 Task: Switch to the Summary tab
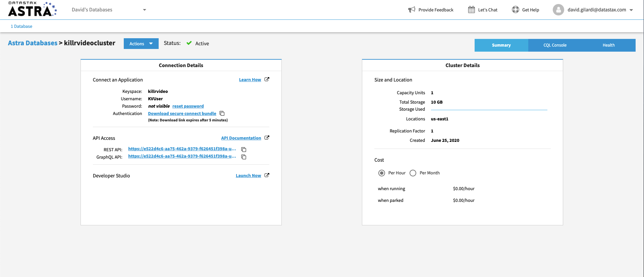[x=501, y=45]
